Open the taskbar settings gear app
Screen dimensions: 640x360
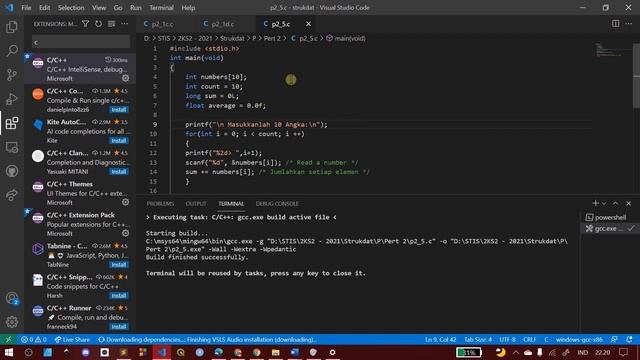(x=332, y=352)
